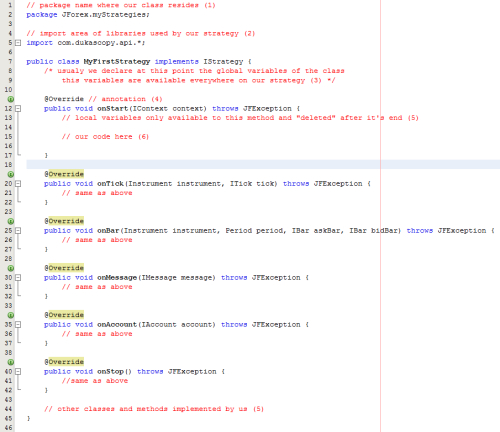Viewport: 500px width, 432px height.
Task: Fold the onStop method block
Action: pos(18,371)
